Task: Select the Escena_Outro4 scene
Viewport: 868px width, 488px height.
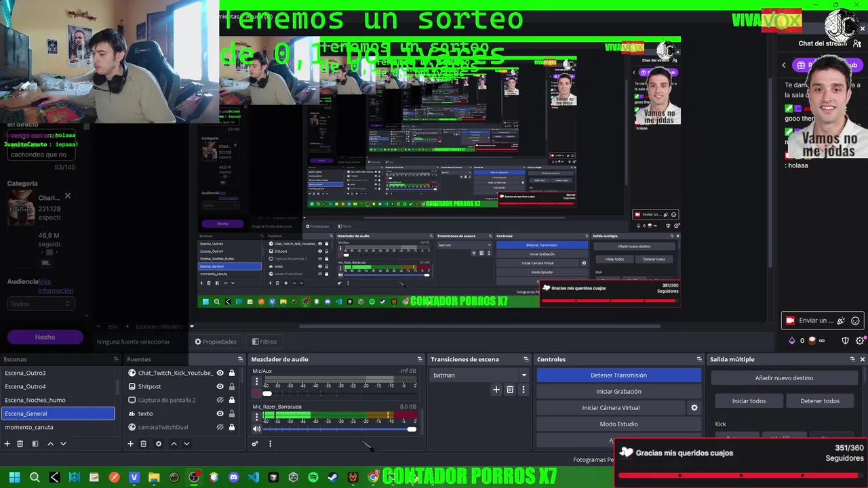Action: (x=58, y=386)
